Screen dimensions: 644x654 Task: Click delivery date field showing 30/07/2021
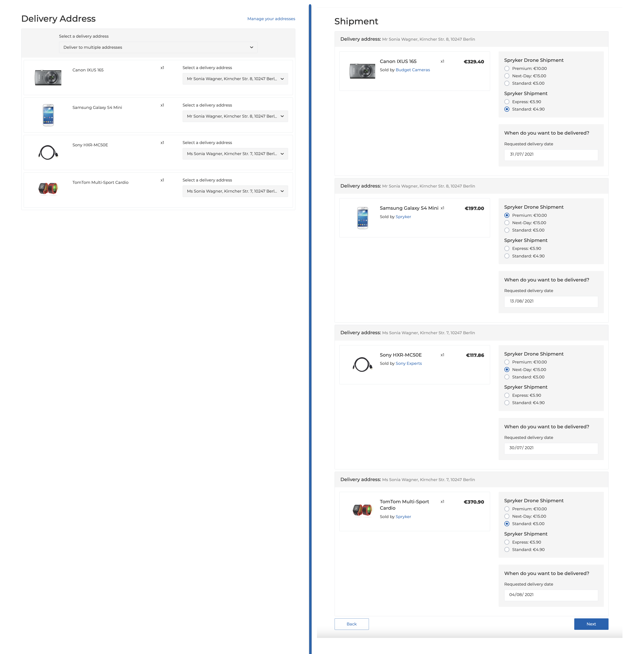551,448
